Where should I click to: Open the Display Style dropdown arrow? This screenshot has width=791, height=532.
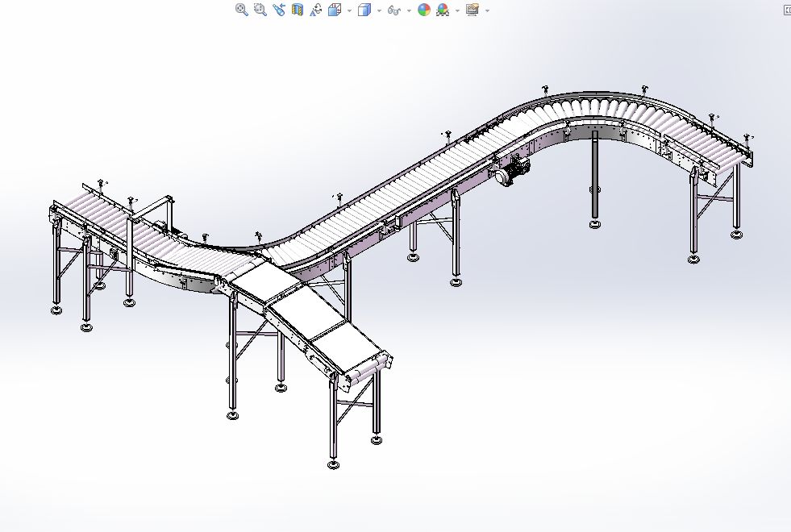[x=379, y=10]
